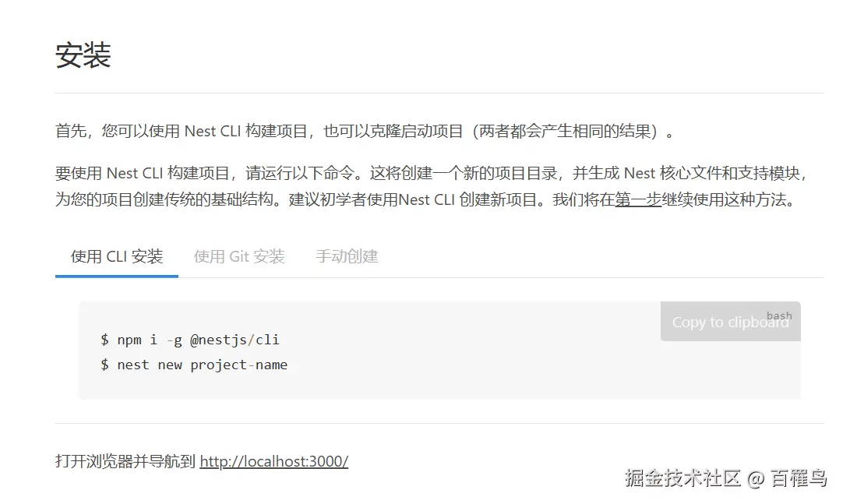Click the paragraph starting with 要使用 Nest CLI
The width and height of the screenshot is (843, 504).
click(431, 186)
